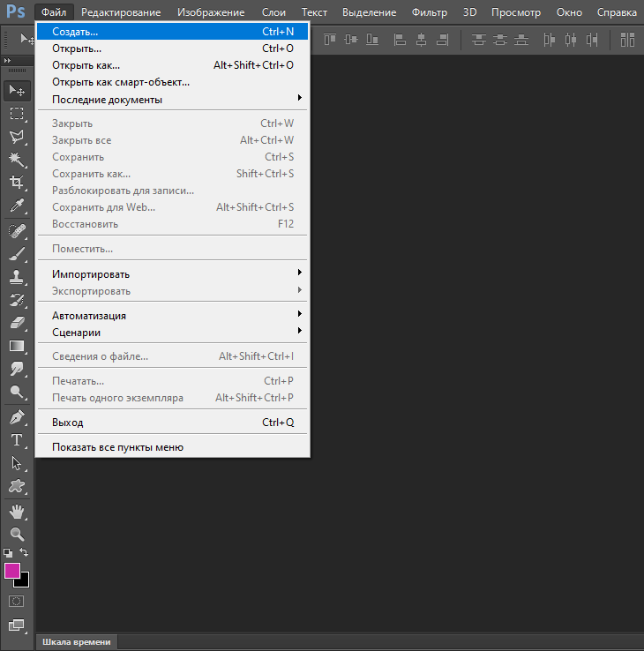644x651 pixels.
Task: Select the Eraser tool
Action: click(17, 323)
